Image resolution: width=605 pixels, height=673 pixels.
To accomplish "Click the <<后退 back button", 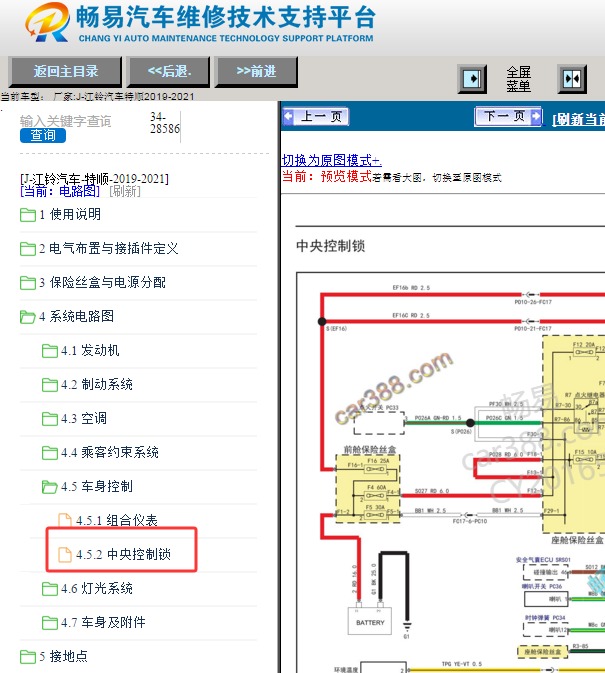I will [x=169, y=71].
